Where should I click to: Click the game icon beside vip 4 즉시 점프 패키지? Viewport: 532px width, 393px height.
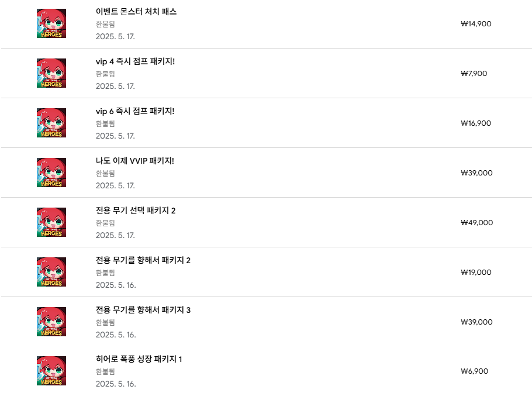(51, 73)
